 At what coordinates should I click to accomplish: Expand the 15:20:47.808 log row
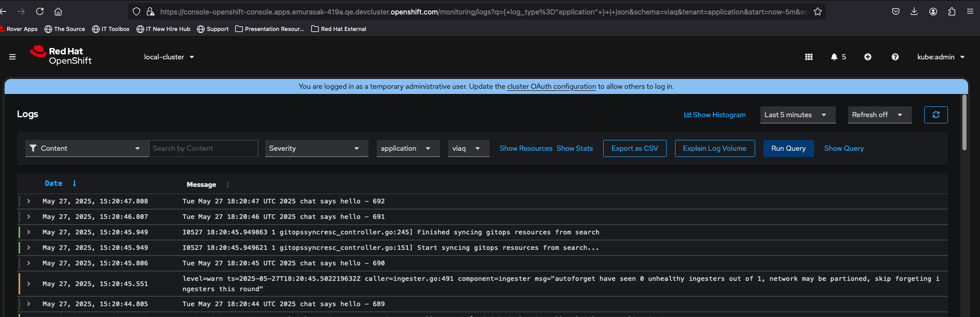(x=29, y=201)
